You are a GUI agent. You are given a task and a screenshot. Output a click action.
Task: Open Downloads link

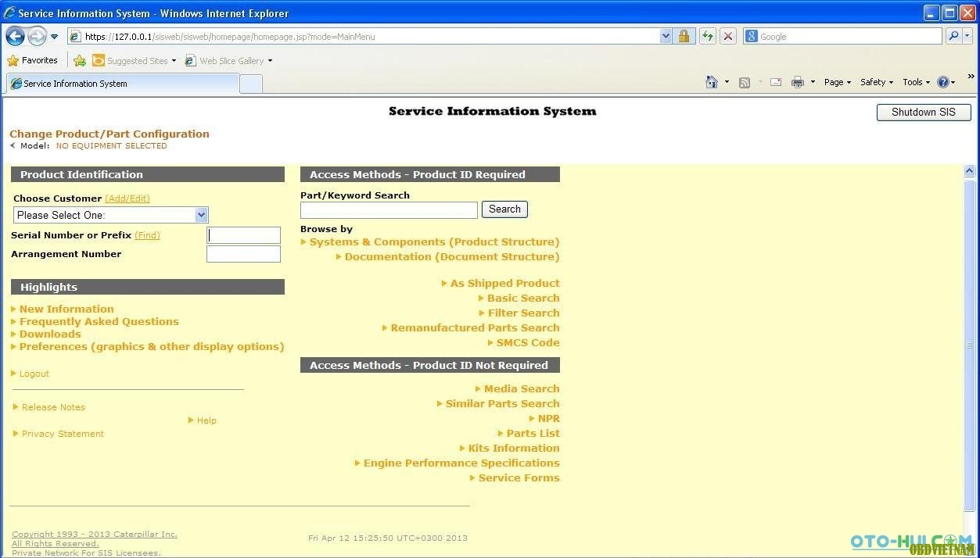(50, 334)
